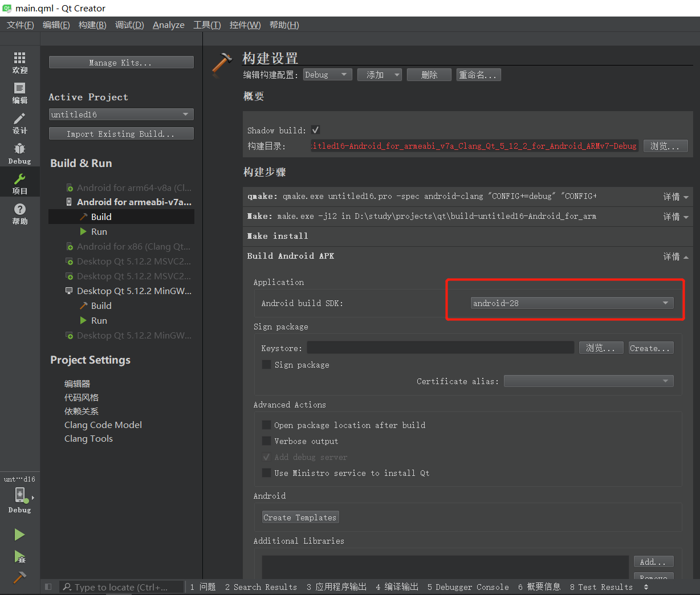Open Clang Code Model settings
The image size is (700, 595).
[x=103, y=425]
